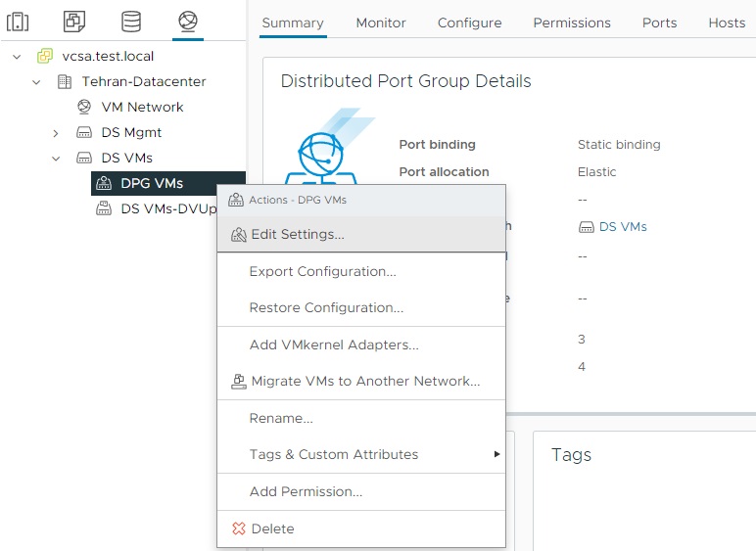Screen dimensions: 756x551
Task: Open Storage inventory view icon
Action: (x=130, y=21)
